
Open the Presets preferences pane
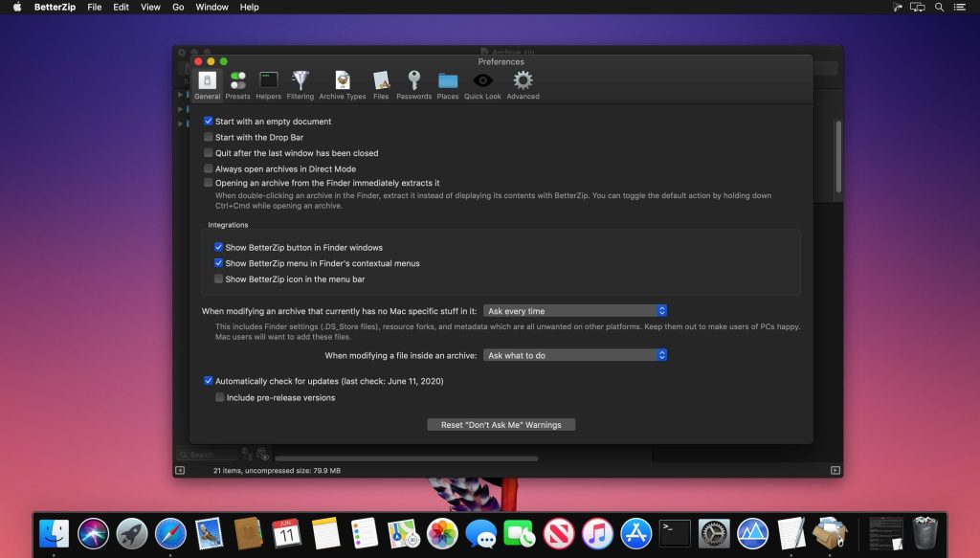[237, 83]
